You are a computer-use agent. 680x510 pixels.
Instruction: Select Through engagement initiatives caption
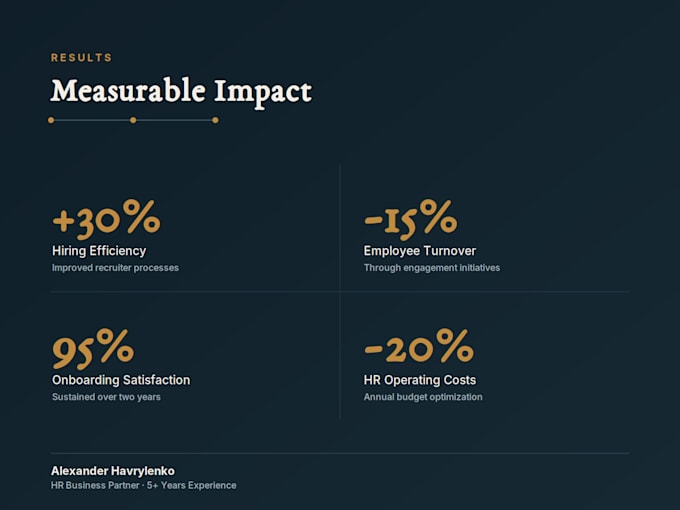432,268
